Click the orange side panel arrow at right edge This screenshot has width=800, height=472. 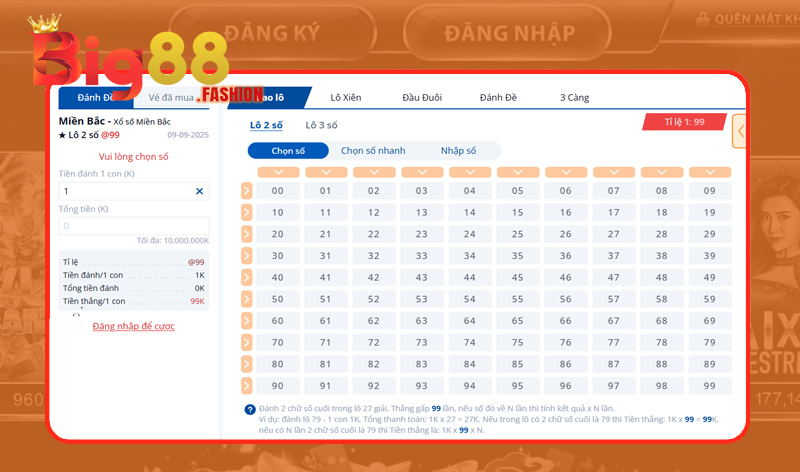(x=740, y=131)
